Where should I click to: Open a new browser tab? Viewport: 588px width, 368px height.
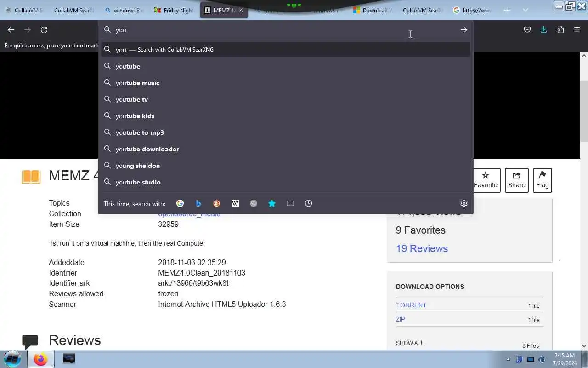click(507, 10)
